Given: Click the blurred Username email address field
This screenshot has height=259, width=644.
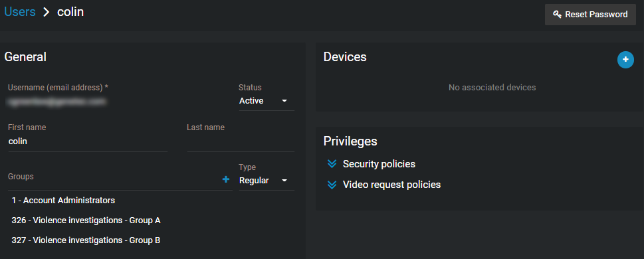Looking at the screenshot, I should click(57, 101).
